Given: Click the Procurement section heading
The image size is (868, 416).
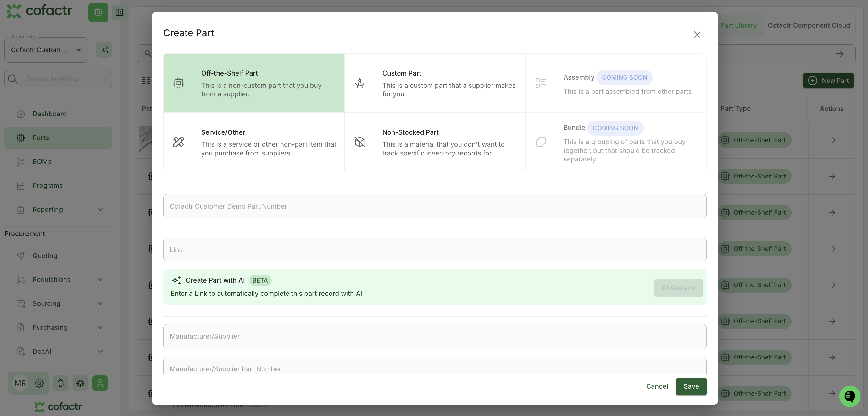Looking at the screenshot, I should click(x=25, y=233).
